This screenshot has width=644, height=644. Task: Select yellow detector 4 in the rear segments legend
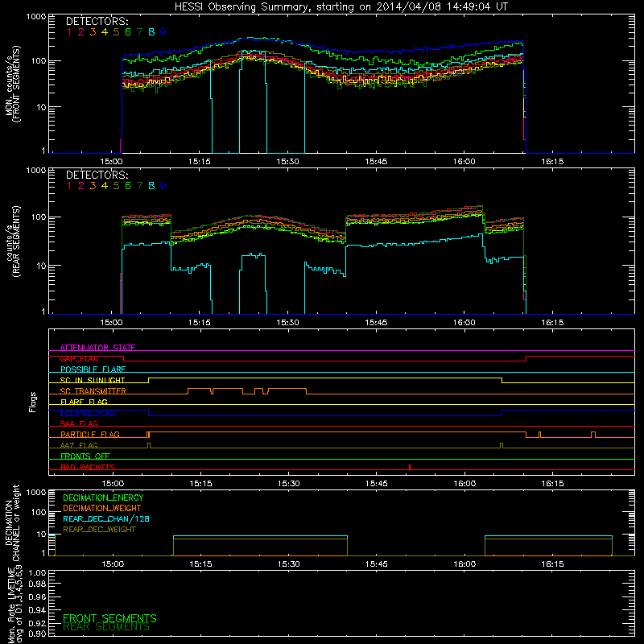tap(105, 186)
